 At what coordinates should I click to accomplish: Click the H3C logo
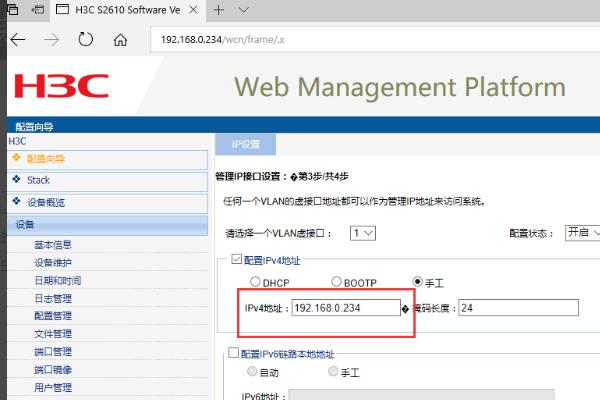62,86
